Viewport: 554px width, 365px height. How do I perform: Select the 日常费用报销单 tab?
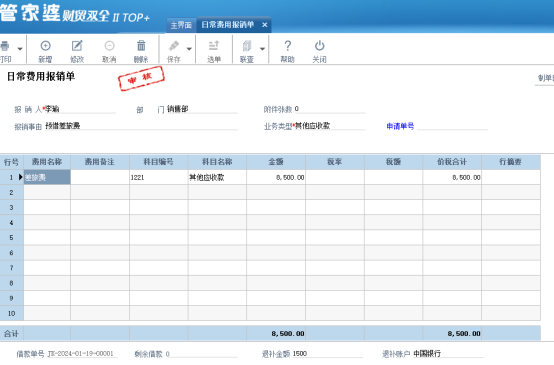228,25
